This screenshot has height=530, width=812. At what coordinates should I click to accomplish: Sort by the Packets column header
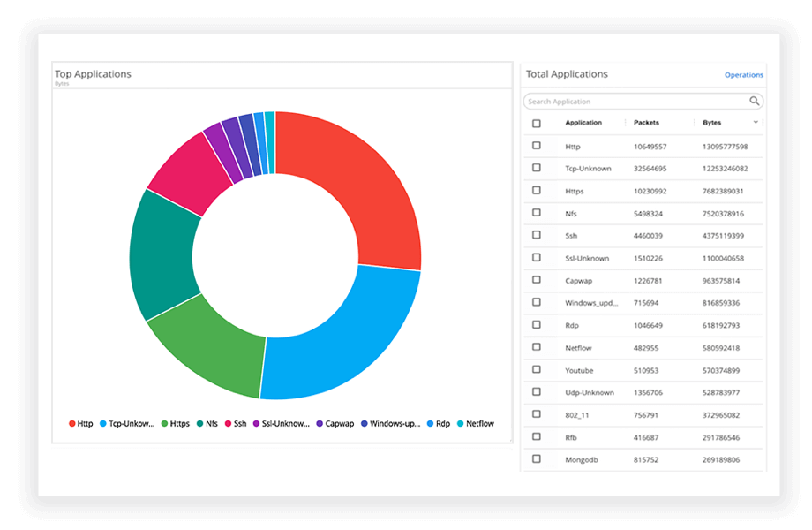tap(646, 123)
